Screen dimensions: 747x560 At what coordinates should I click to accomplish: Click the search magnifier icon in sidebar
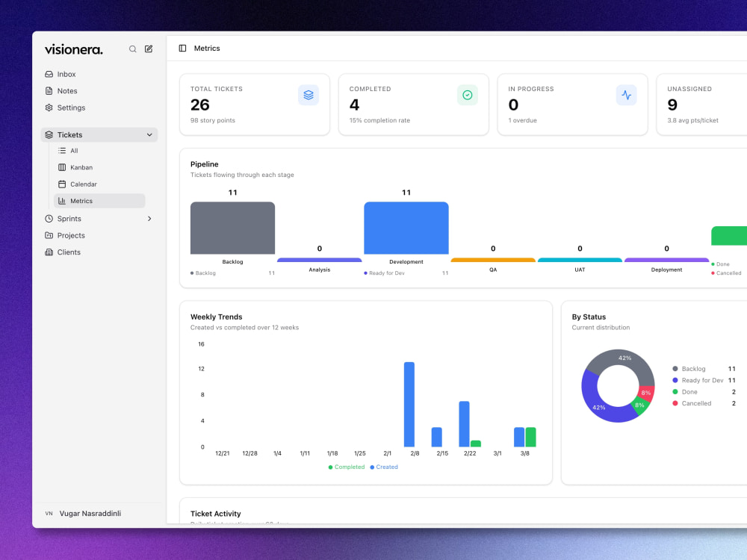[x=132, y=49]
